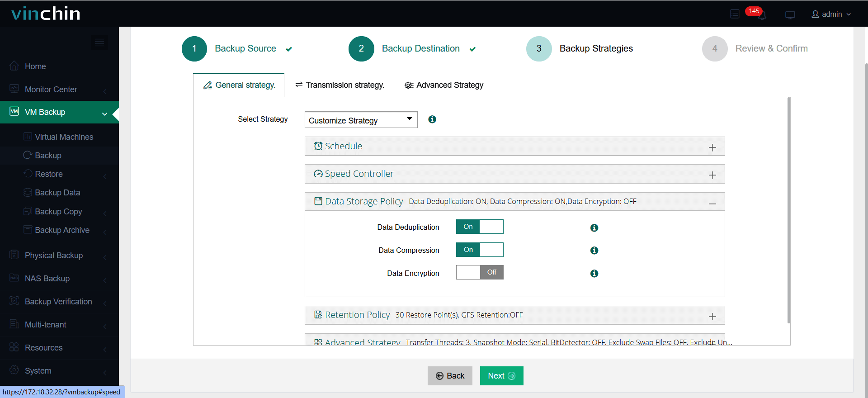Screen dimensions: 868x398
Task: Click info icon for Data Compression
Action: click(594, 251)
